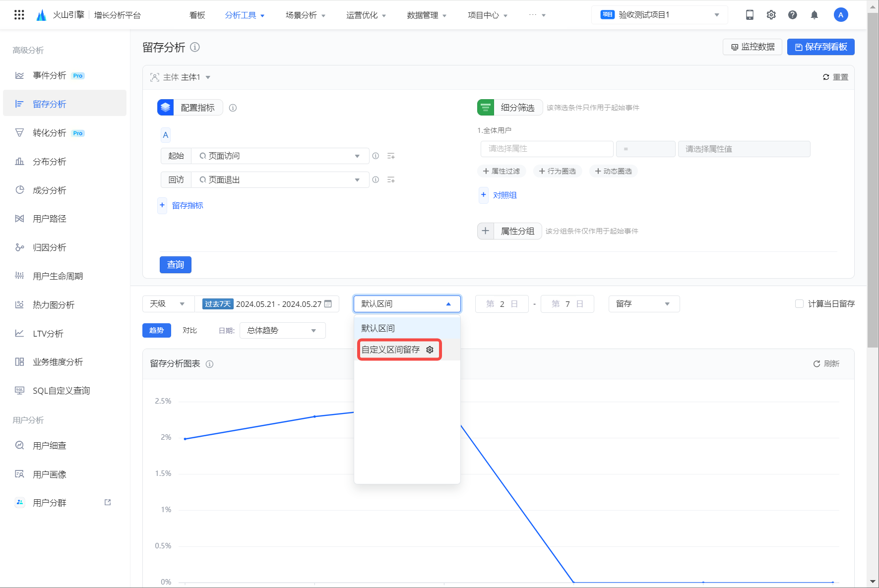Click date range 2024.05.21 - 2024.05.27 field
This screenshot has width=879, height=588.
pos(267,304)
